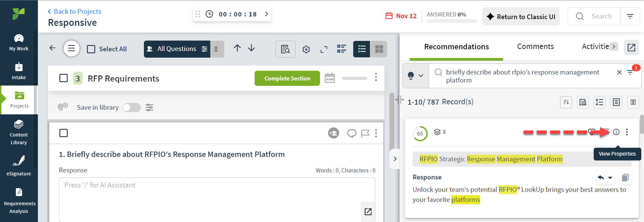The image size is (644, 222).
Task: Open Requirements Analysis in the sidebar
Action: point(19,201)
